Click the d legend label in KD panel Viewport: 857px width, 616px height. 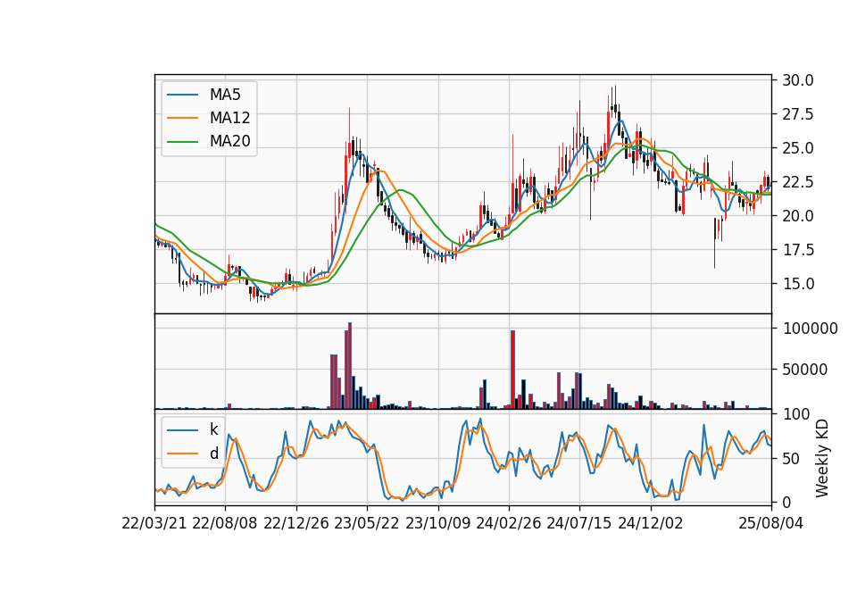tap(213, 454)
